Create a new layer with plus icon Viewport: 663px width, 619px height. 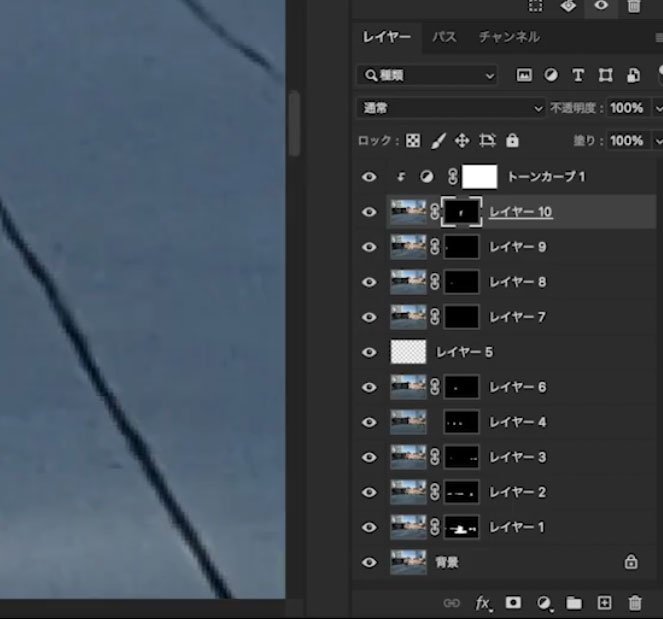[x=604, y=603]
